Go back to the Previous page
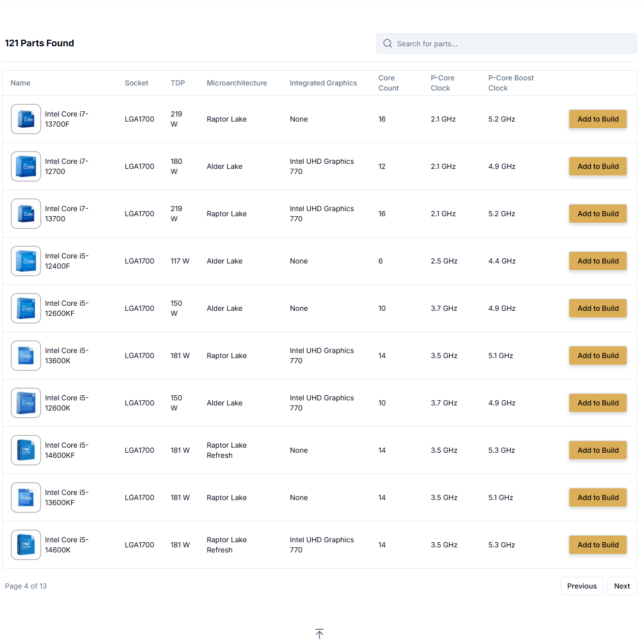Screen dimensions: 644x644 pyautogui.click(x=581, y=586)
